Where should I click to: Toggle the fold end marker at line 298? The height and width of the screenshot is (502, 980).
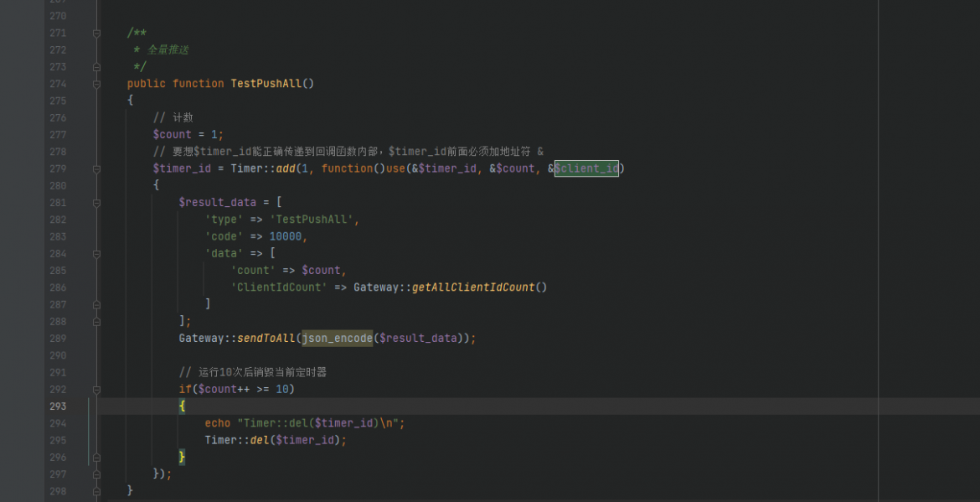(x=96, y=491)
